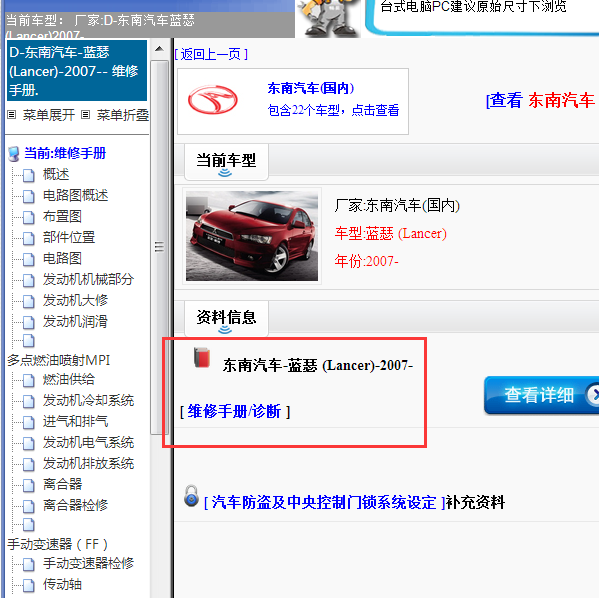The image size is (599, 598).
Task: Click the page icon beside 传动轴
Action: [x=28, y=585]
